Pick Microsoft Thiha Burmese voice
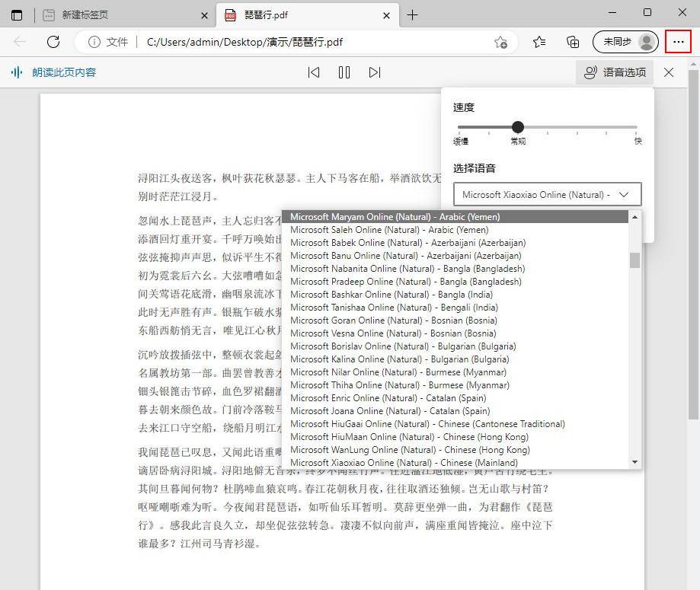The image size is (700, 590). 455,385
